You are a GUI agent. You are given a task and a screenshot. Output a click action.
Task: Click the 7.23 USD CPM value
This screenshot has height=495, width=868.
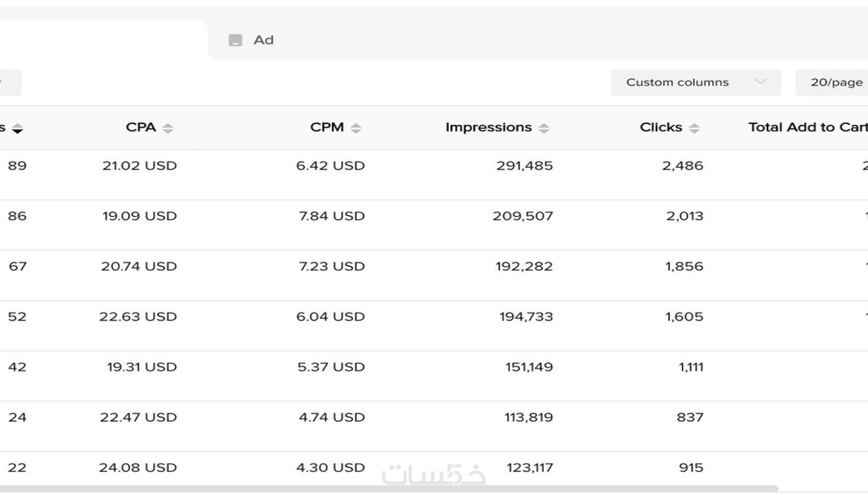point(331,266)
